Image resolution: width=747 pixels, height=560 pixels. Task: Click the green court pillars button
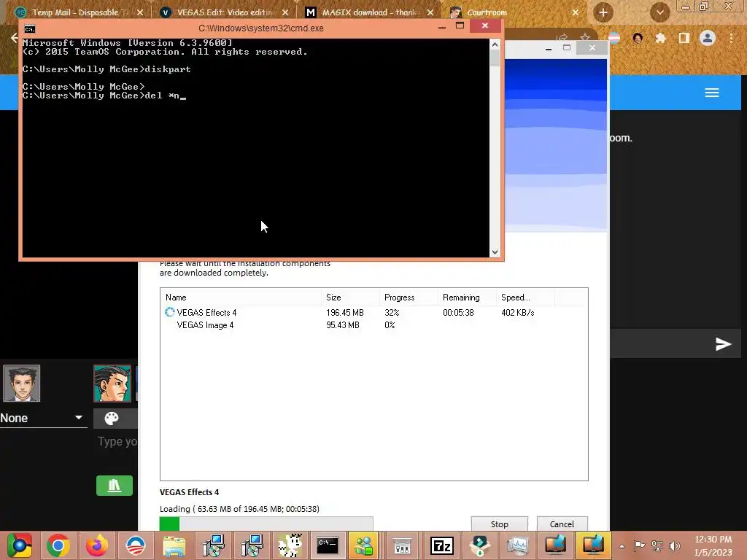coord(115,485)
